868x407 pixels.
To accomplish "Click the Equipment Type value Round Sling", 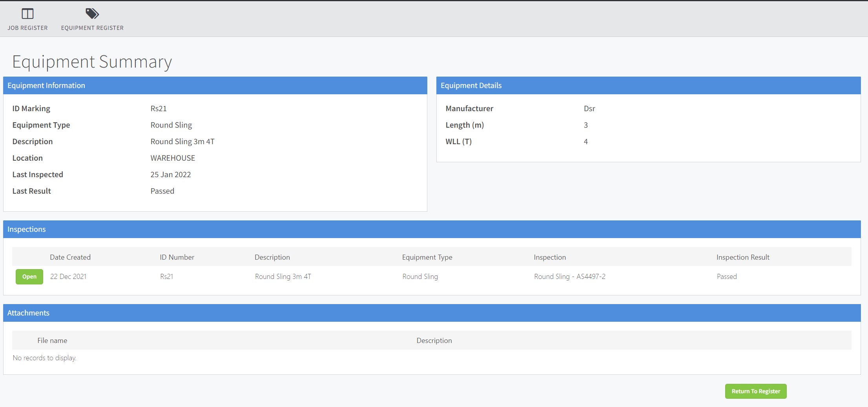I will click(x=171, y=125).
